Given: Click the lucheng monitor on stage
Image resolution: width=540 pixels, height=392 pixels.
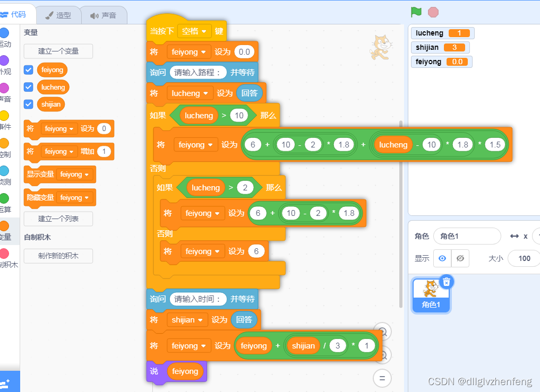Looking at the screenshot, I should pyautogui.click(x=442, y=33).
